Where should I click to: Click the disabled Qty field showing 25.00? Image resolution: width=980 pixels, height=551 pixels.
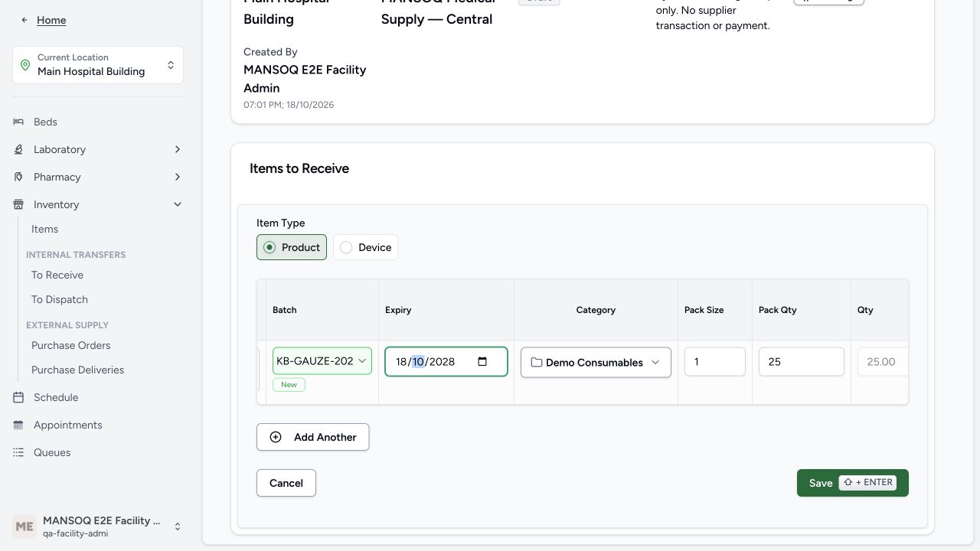point(884,362)
